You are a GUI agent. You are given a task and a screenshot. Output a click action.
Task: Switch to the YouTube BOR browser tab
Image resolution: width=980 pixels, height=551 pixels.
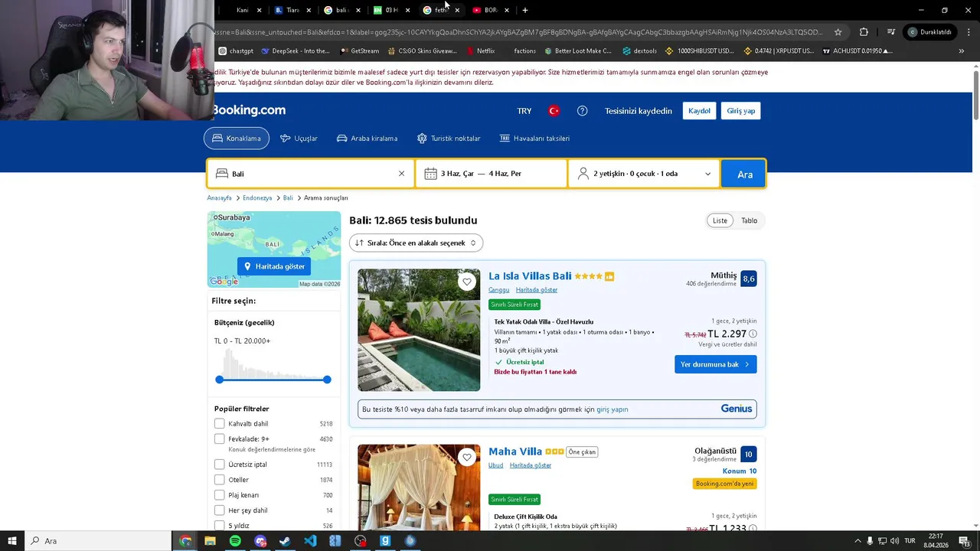(485, 10)
